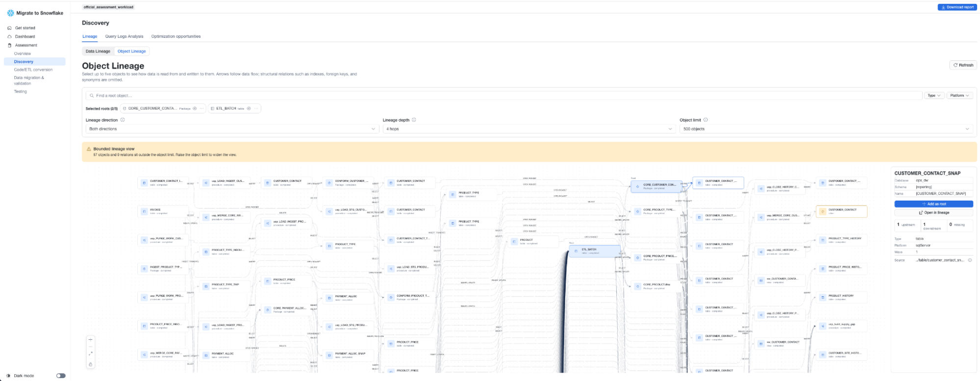Toggle Dark mode switch
980x381 pixels.
tap(61, 376)
